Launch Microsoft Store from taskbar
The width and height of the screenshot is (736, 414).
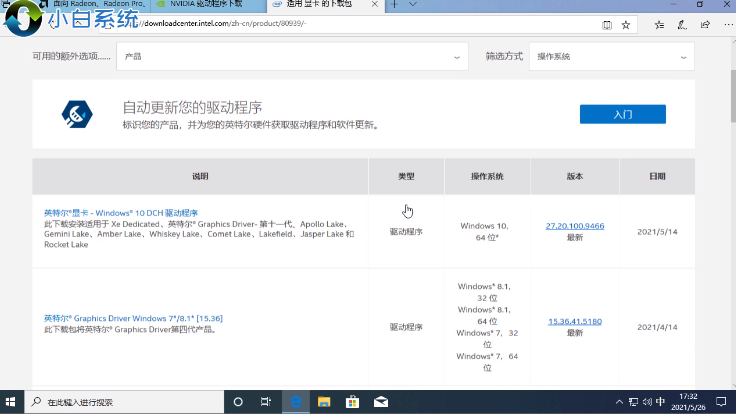pos(353,402)
